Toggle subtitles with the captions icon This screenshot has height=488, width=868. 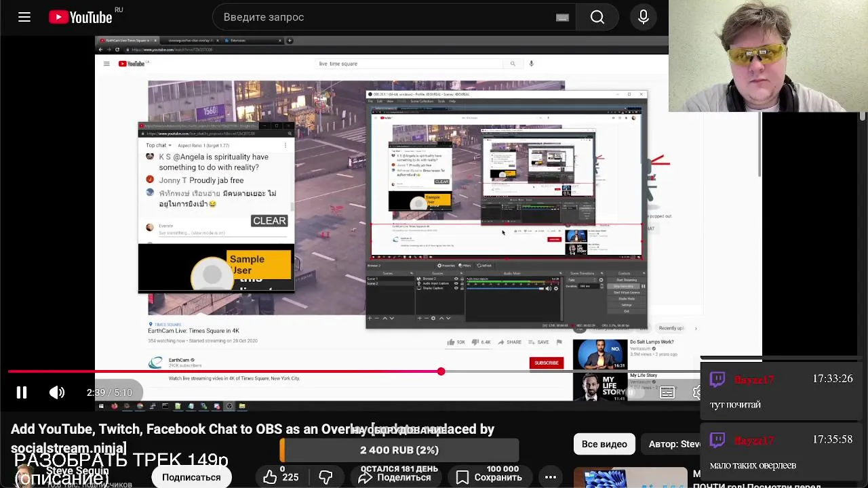tap(667, 392)
